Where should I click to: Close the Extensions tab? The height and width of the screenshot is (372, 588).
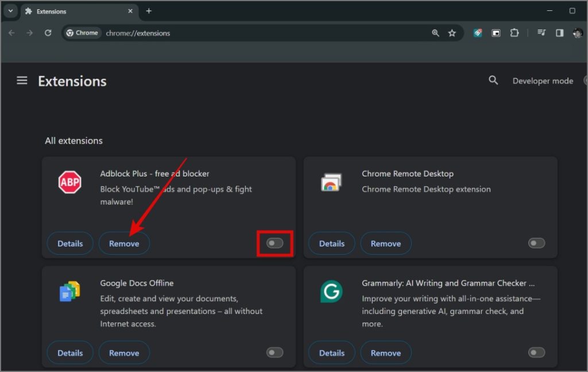tap(130, 11)
